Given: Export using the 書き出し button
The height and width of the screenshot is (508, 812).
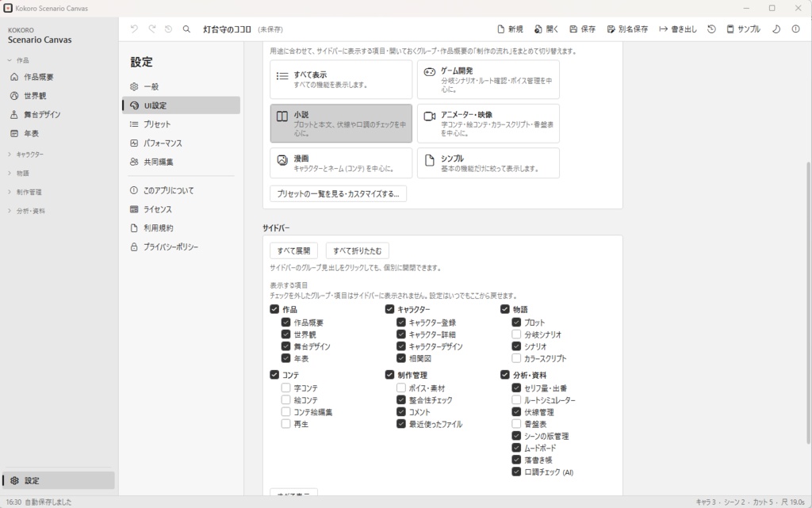Looking at the screenshot, I should coord(678,29).
